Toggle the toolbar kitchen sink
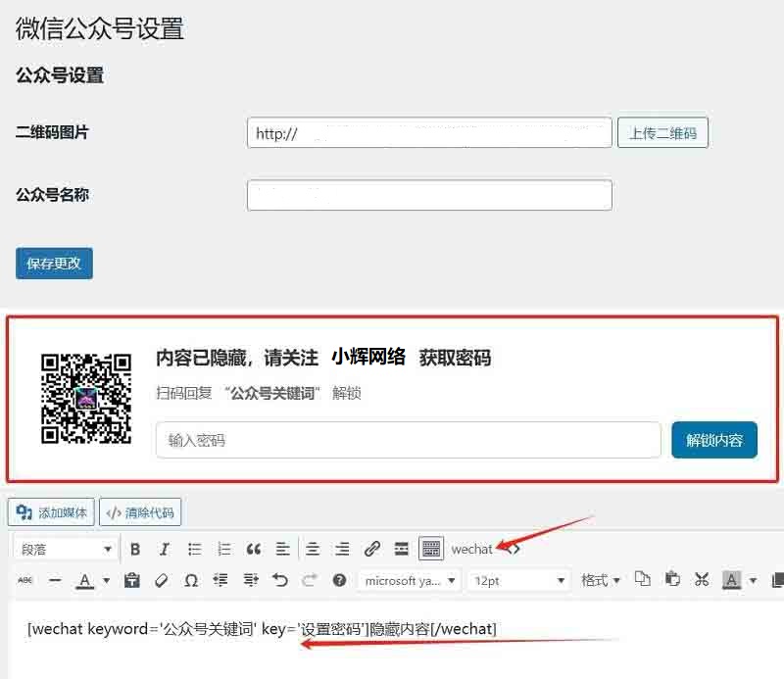Image resolution: width=784 pixels, height=679 pixels. pos(431,549)
